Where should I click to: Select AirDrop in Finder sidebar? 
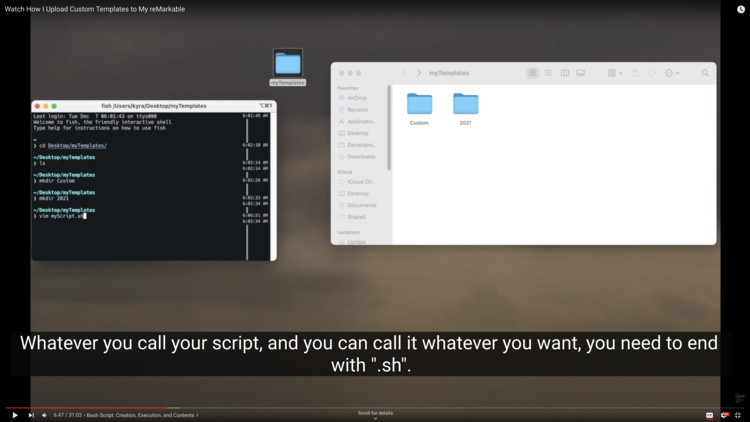357,98
